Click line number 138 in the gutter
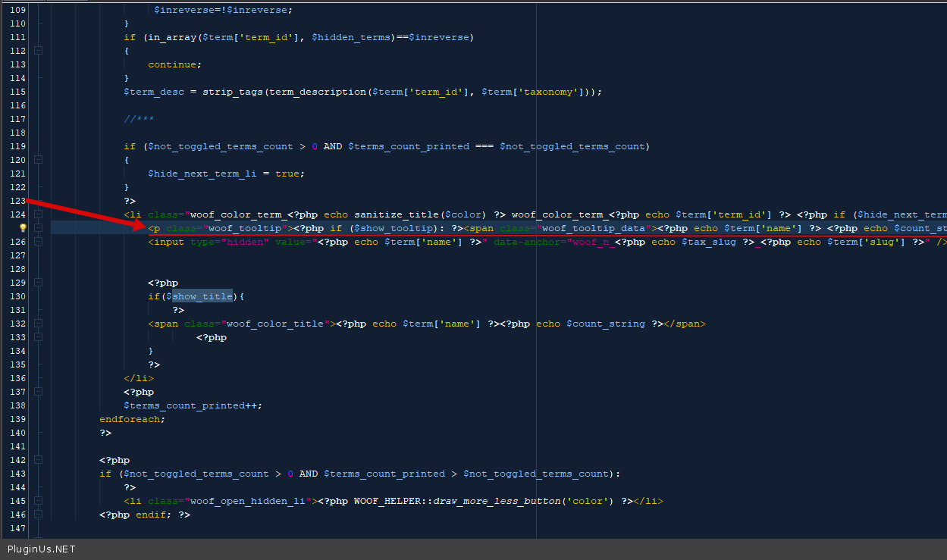 (x=17, y=405)
